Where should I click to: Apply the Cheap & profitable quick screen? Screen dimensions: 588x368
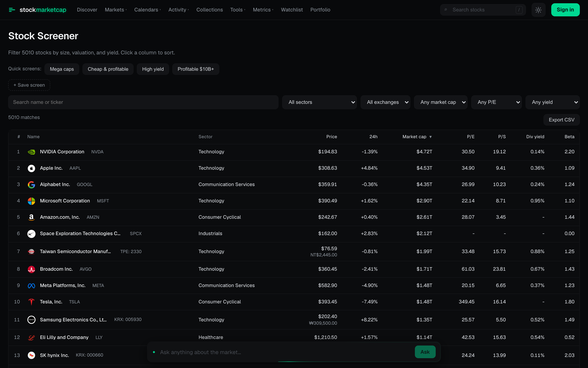coord(108,69)
